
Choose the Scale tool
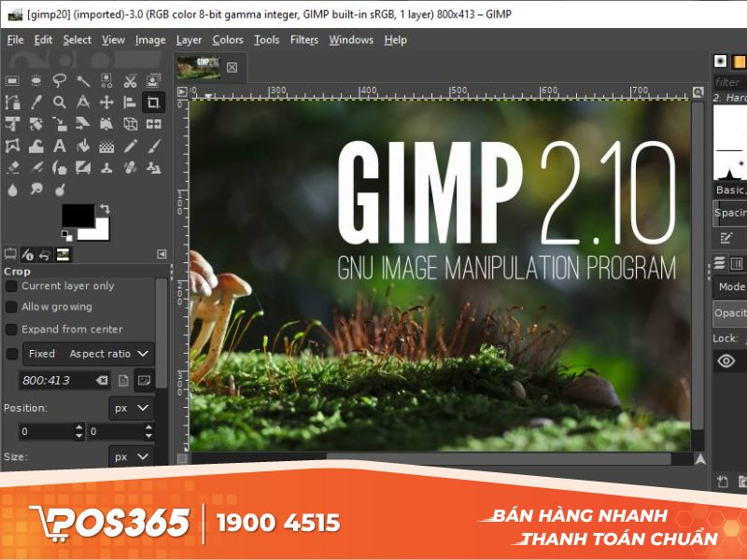(60, 124)
